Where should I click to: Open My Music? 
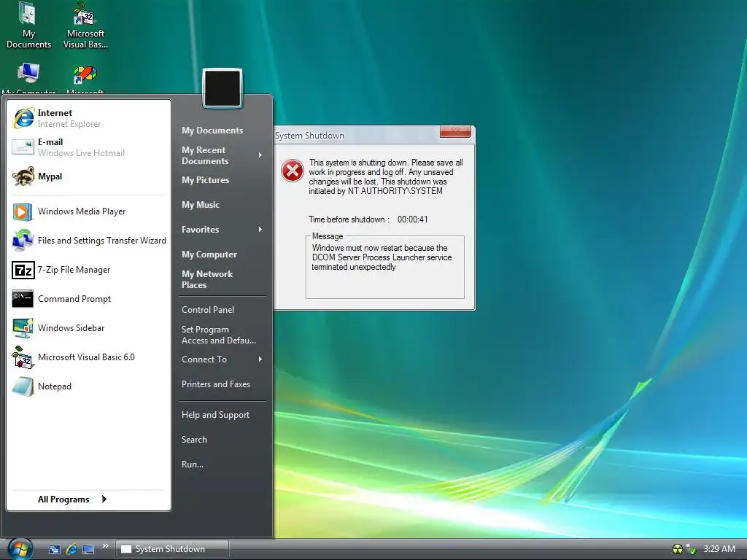click(201, 205)
